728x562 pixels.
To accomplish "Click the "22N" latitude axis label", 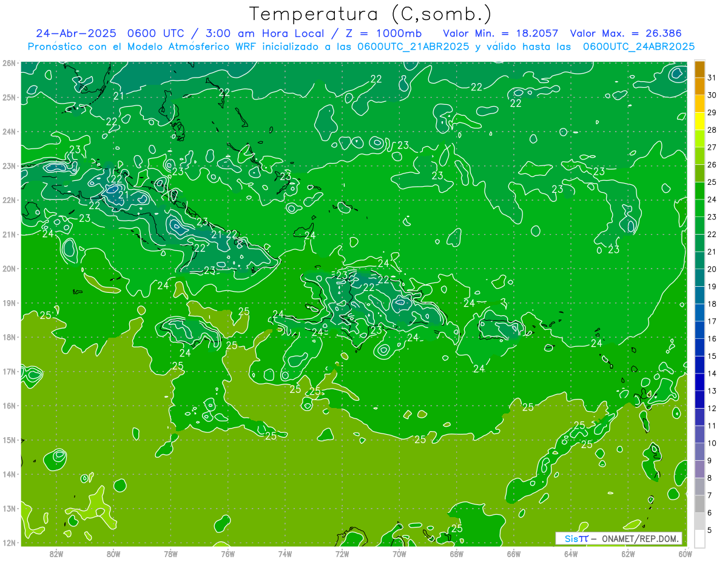I will point(9,200).
